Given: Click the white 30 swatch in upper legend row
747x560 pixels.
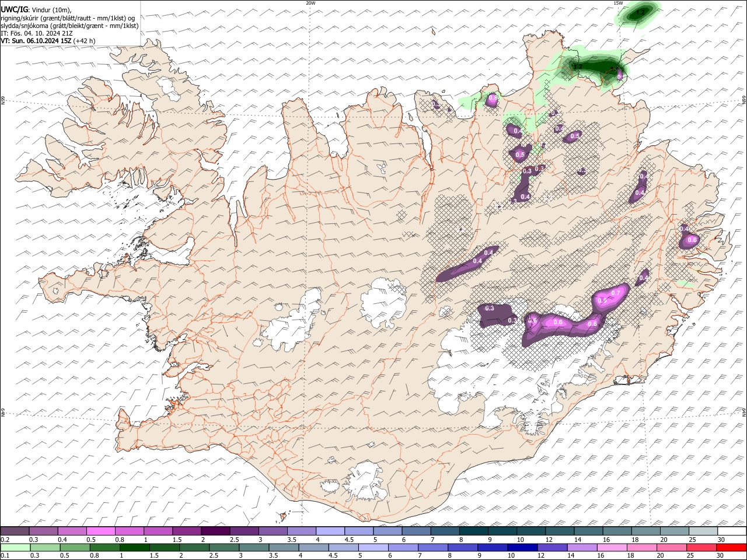Looking at the screenshot, I should click(x=731, y=531).
